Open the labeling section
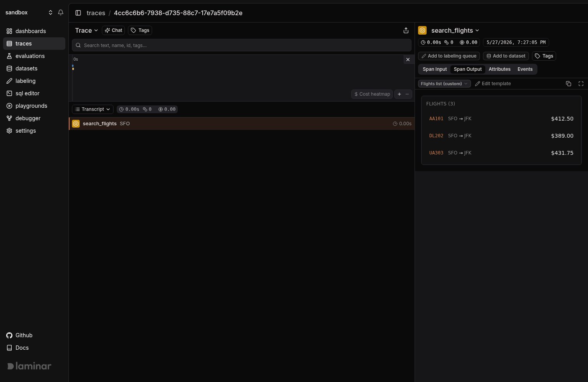This screenshot has height=382, width=588. click(34, 81)
